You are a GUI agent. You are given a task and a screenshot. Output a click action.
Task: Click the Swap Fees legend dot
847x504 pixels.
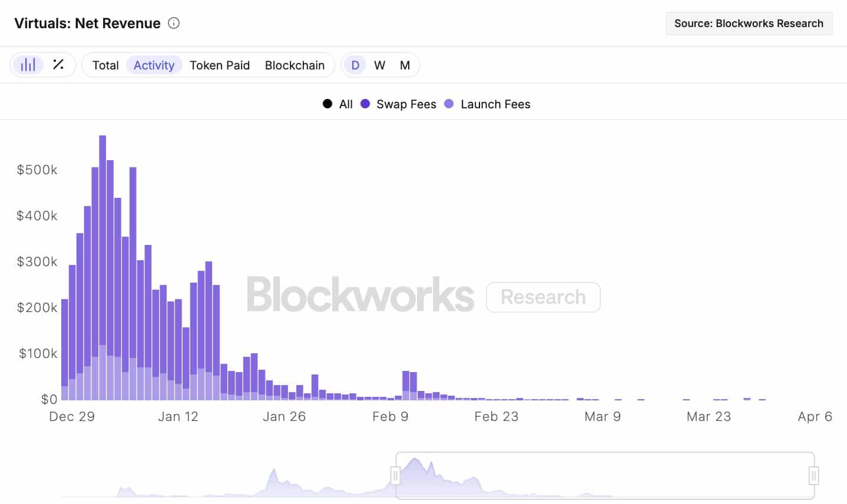click(365, 104)
